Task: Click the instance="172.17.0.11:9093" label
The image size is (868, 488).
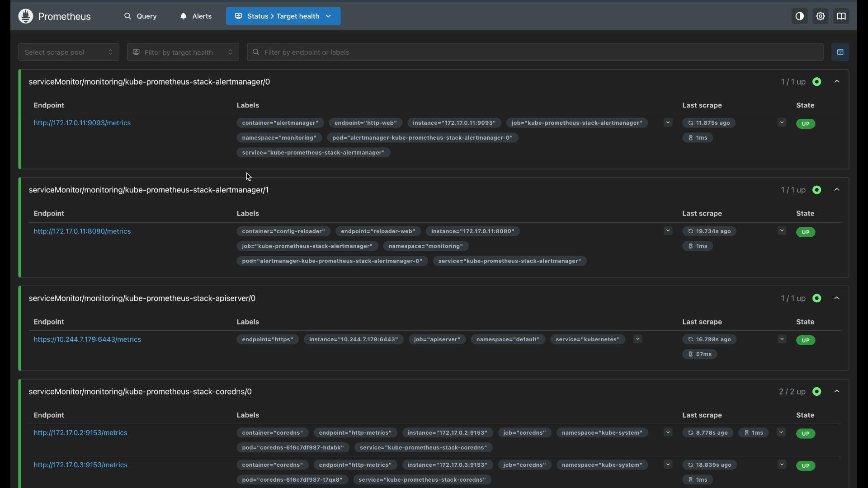Action: [454, 123]
